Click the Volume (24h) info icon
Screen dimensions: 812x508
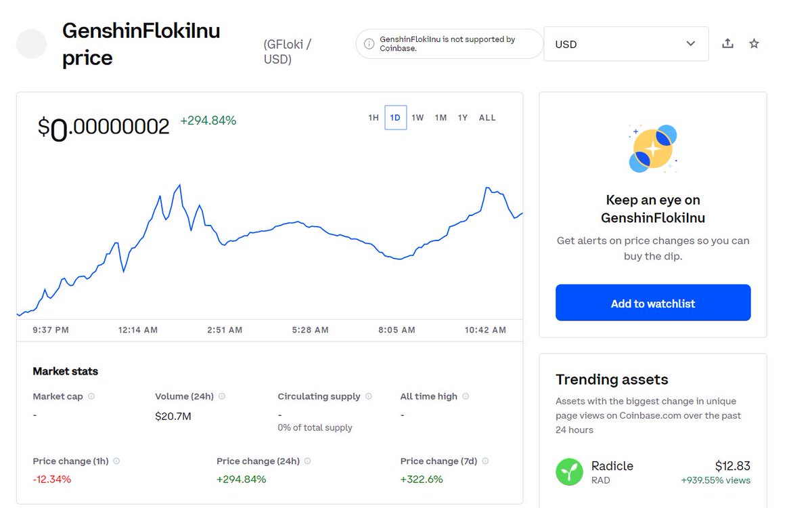[222, 396]
